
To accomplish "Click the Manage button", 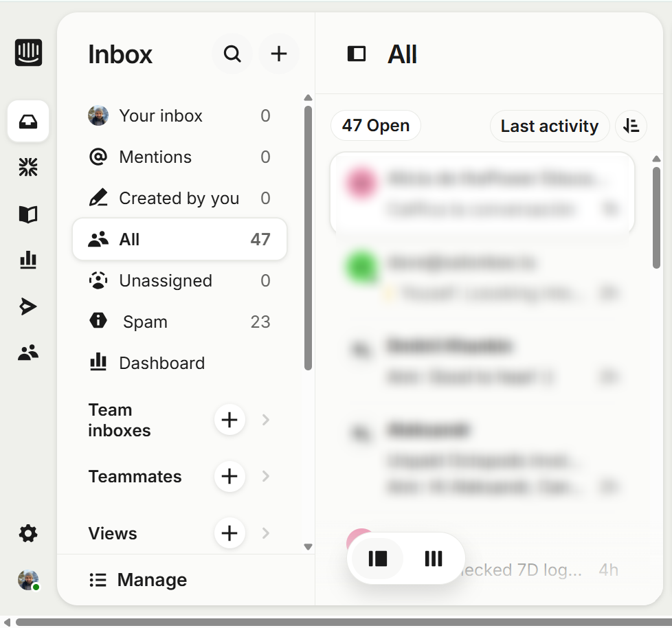I will coord(137,579).
